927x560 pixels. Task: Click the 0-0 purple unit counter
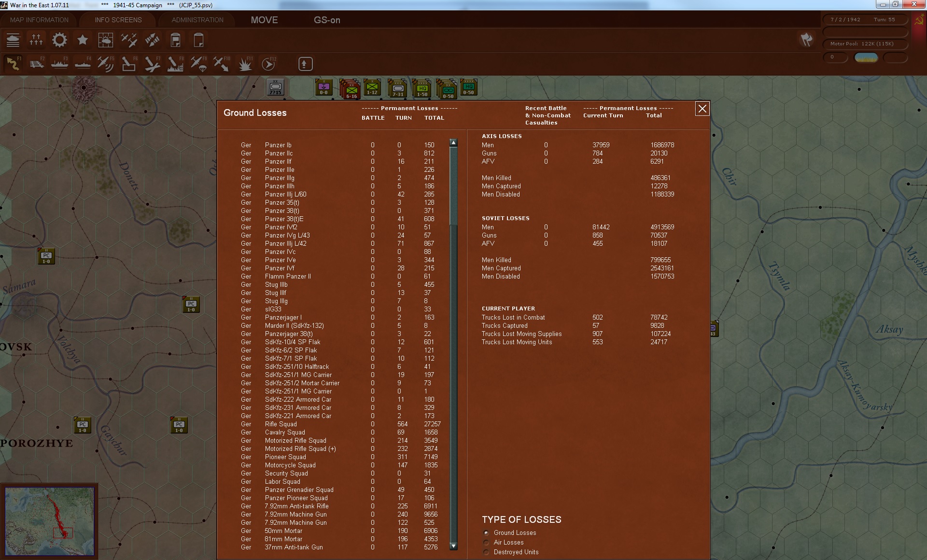(323, 87)
